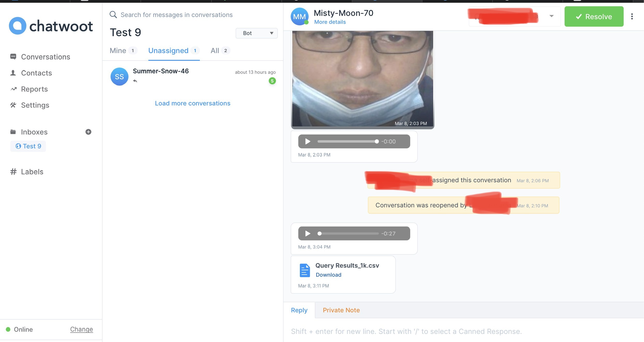This screenshot has height=342, width=644.
Task: Switch to the Private Note tab
Action: tap(341, 310)
